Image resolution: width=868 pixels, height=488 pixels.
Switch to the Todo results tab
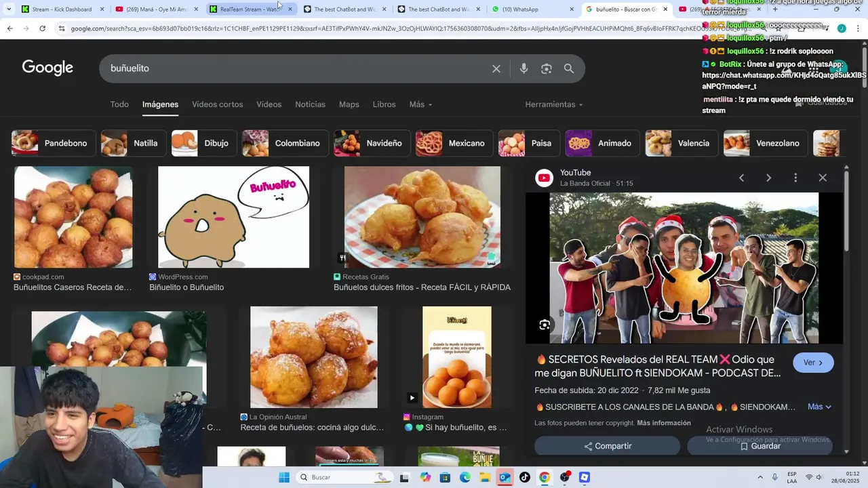pyautogui.click(x=119, y=104)
